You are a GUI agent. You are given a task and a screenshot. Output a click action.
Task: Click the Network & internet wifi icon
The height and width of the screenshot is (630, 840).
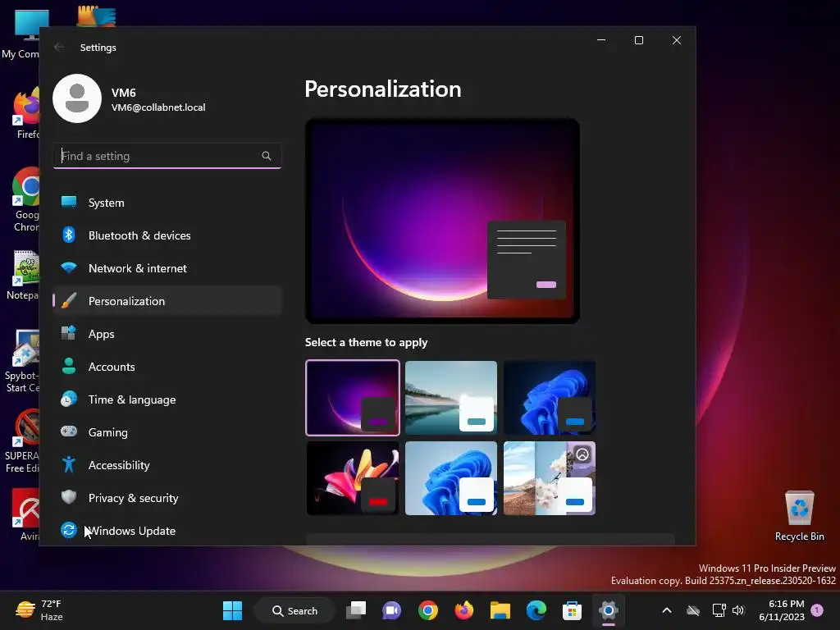point(69,267)
